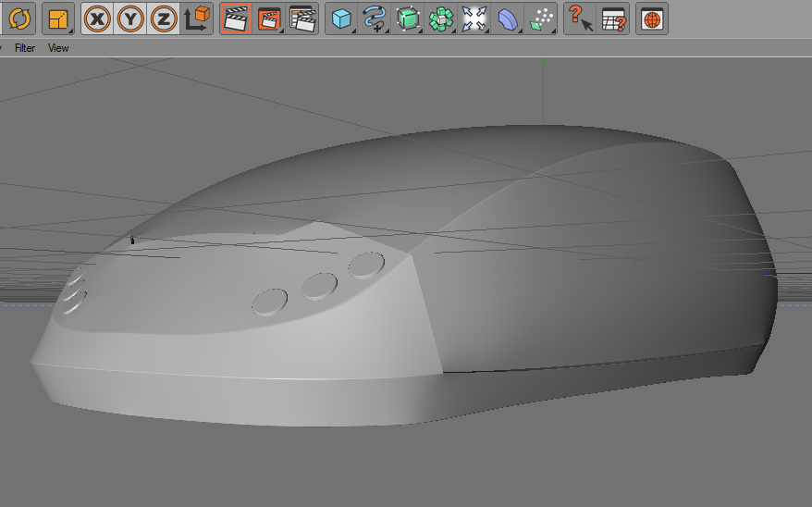
Task: Open the bend deformer palette
Action: [x=508, y=19]
